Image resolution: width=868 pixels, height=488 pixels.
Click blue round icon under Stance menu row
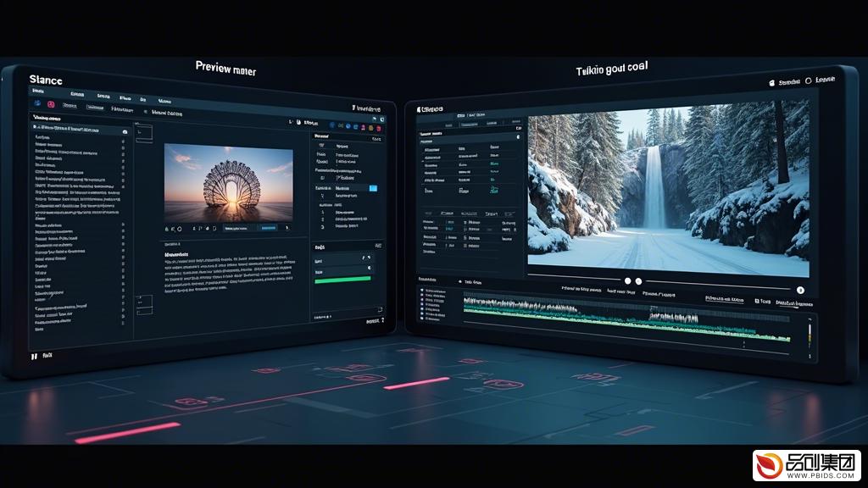tap(37, 103)
